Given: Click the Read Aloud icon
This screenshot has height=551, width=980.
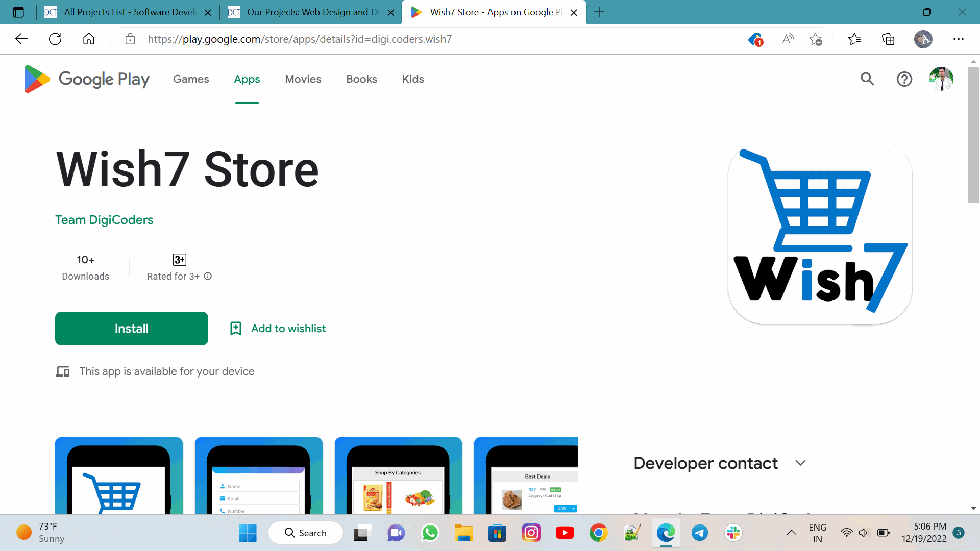Looking at the screenshot, I should (788, 39).
